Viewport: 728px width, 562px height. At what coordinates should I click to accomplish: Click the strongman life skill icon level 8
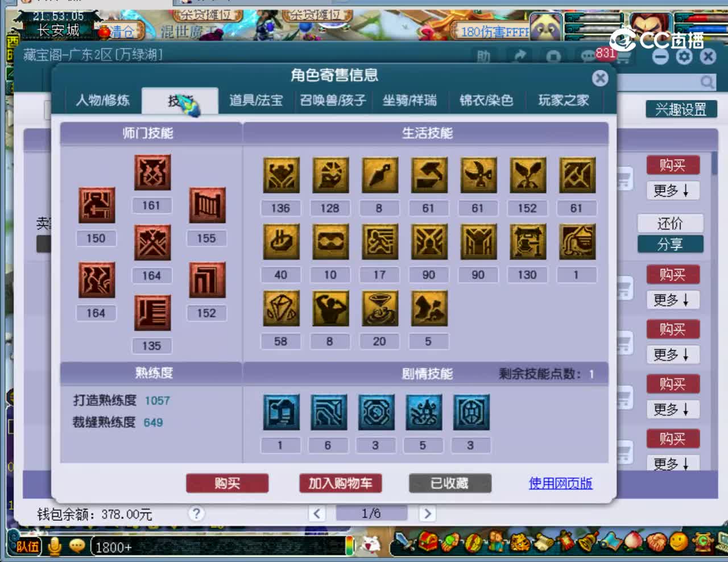click(330, 308)
